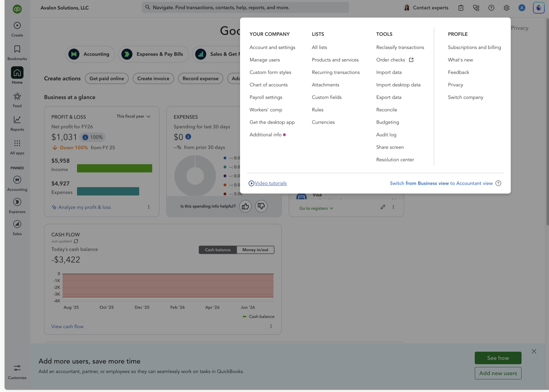The height and width of the screenshot is (392, 549).
Task: Open the Accounting shortcut pill
Action: tap(90, 54)
